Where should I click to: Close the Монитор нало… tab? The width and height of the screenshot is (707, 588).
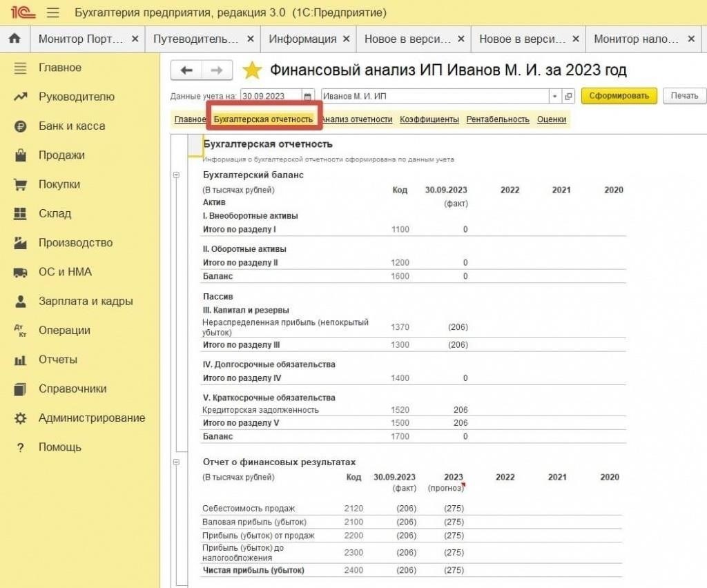[x=691, y=39]
